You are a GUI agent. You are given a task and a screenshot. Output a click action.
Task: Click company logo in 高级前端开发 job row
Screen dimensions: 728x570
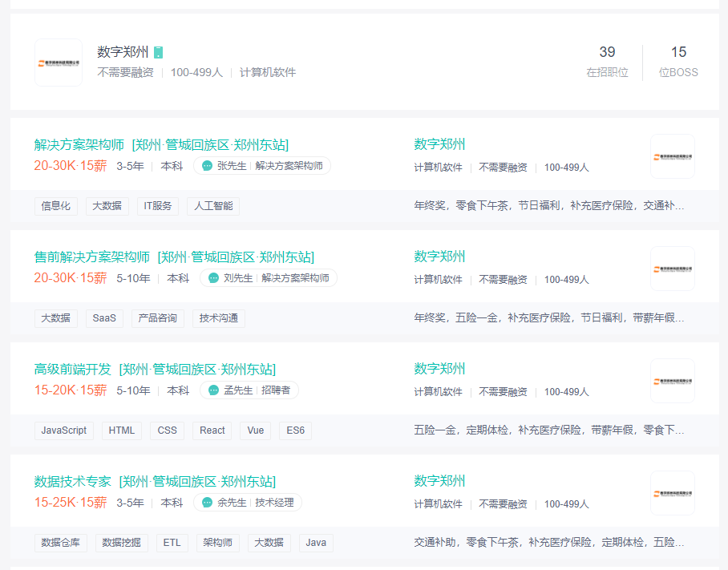672,381
